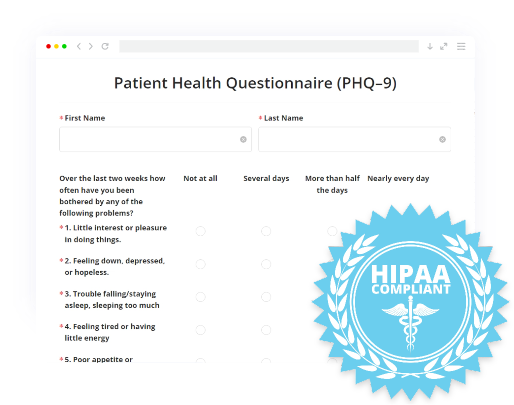Open the browser hamburger menu
The width and height of the screenshot is (514, 405).
[461, 46]
